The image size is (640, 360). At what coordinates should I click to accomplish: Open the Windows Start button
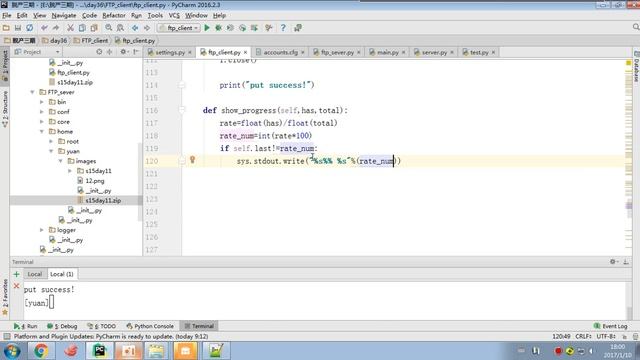tap(12, 351)
